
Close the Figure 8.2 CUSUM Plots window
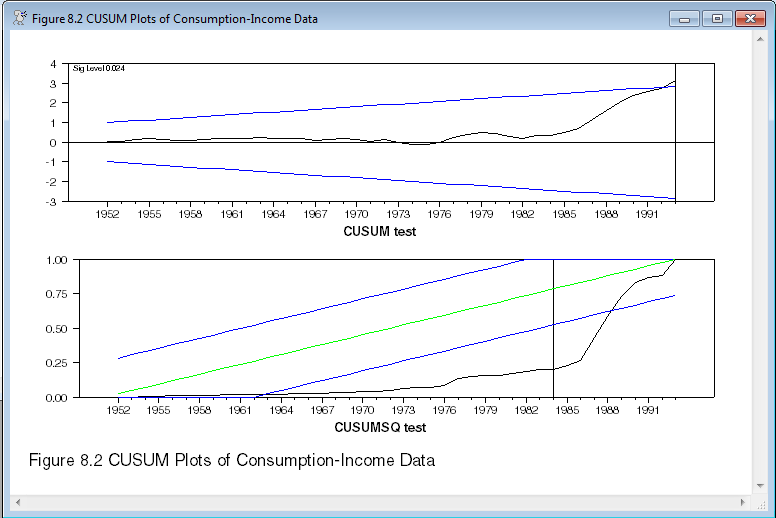tap(748, 18)
